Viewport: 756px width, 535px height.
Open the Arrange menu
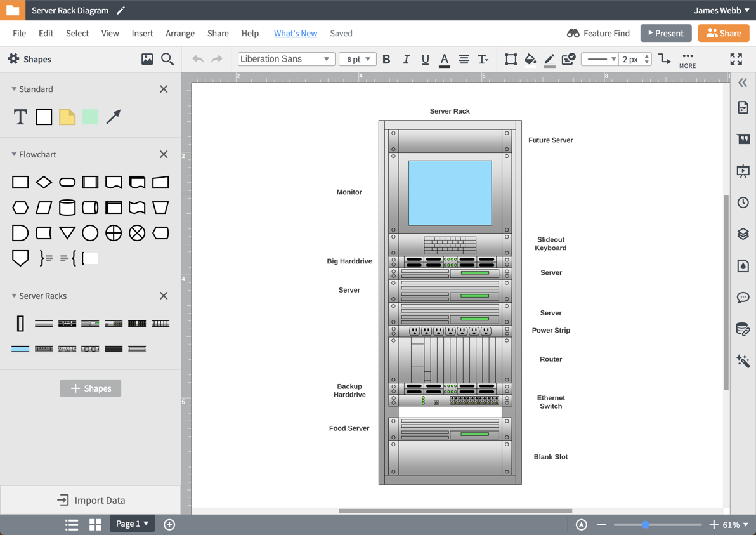pyautogui.click(x=180, y=33)
